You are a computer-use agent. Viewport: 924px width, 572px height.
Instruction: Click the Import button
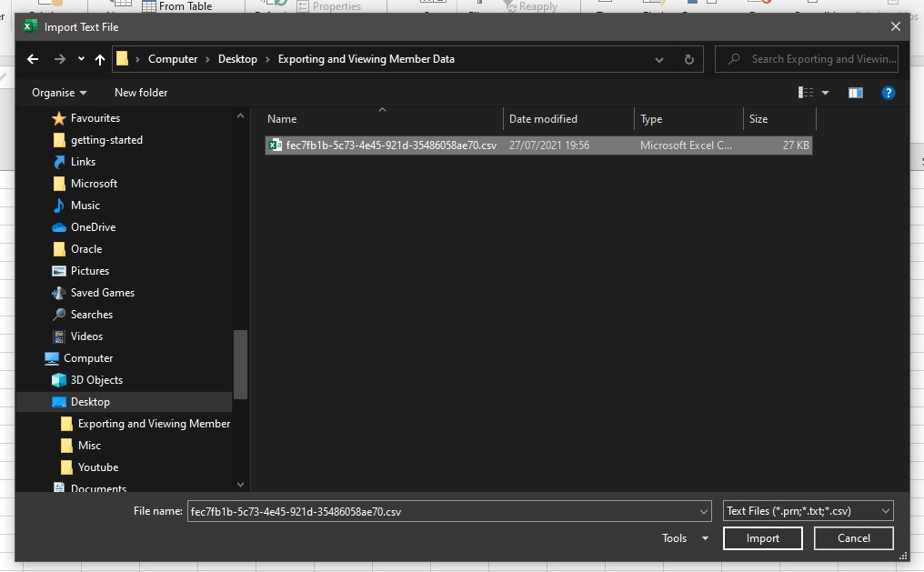click(762, 538)
